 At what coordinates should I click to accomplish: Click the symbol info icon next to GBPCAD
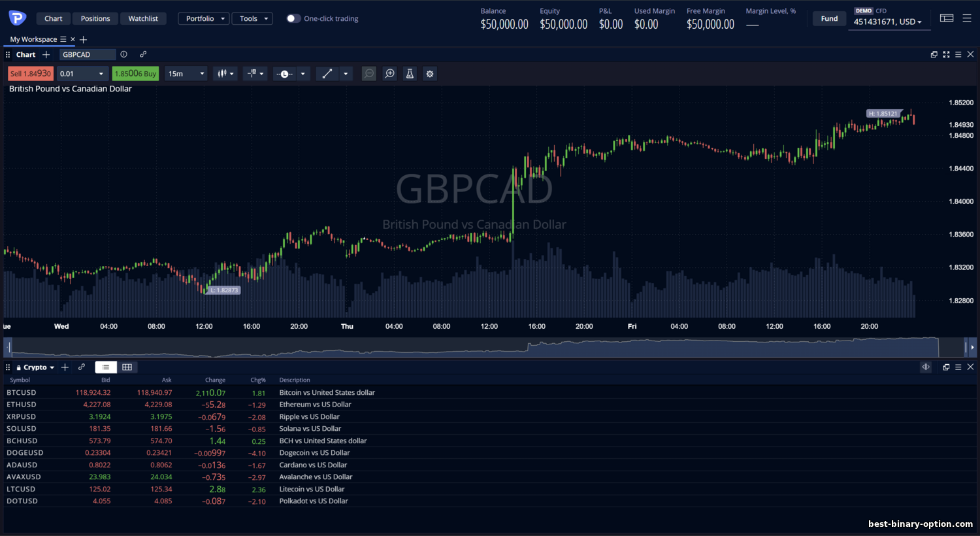124,55
